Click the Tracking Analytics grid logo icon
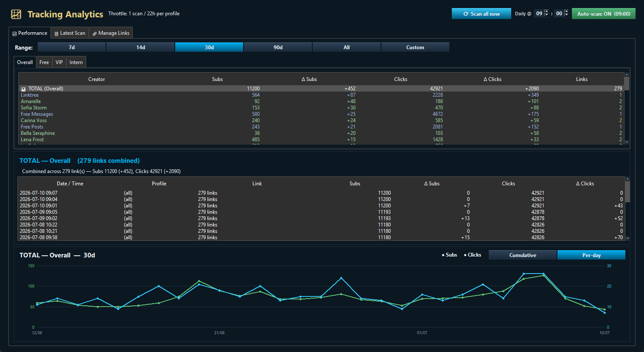The width and height of the screenshot is (644, 352). [x=16, y=14]
